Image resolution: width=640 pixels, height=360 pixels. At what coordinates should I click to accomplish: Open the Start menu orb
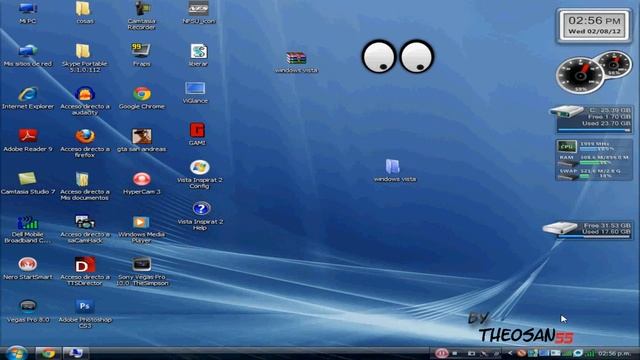[x=16, y=353]
